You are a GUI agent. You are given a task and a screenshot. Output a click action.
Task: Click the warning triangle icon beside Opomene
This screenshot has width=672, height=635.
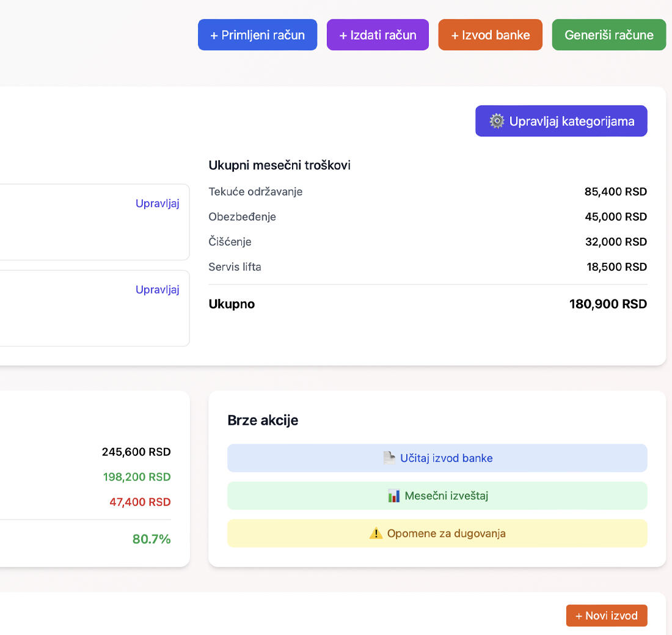376,534
